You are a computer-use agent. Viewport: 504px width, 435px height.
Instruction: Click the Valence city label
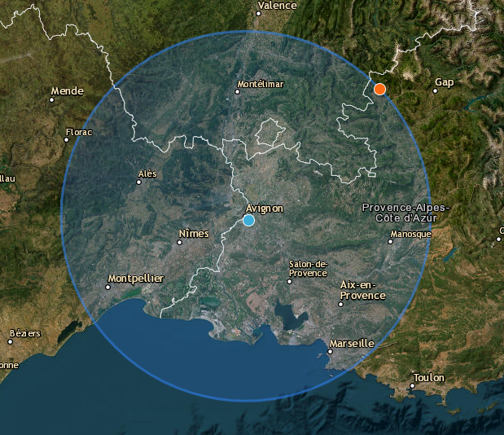pyautogui.click(x=277, y=5)
